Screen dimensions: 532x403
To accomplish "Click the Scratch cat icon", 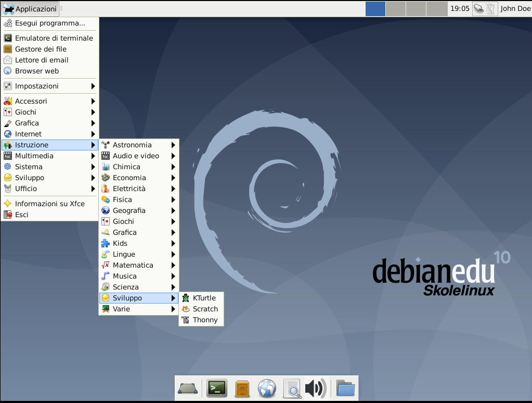I will pos(186,309).
